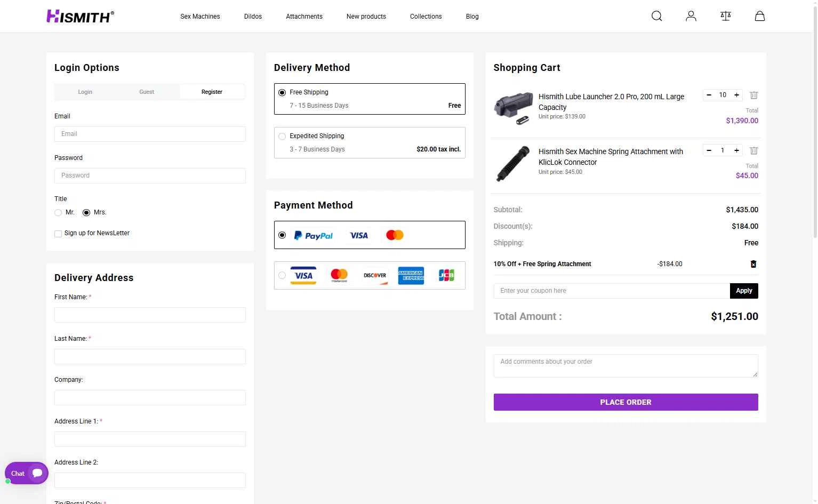Open Dildos menu
The image size is (818, 504).
click(x=253, y=17)
